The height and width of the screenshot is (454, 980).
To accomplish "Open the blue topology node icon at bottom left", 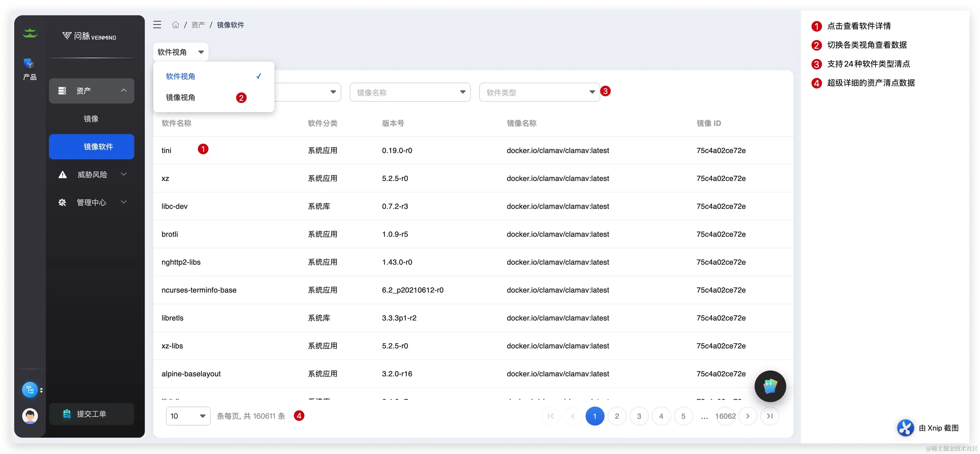I will click(30, 389).
